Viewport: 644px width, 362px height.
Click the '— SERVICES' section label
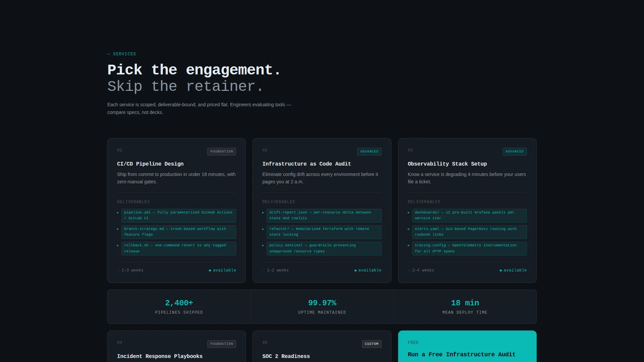[122, 54]
